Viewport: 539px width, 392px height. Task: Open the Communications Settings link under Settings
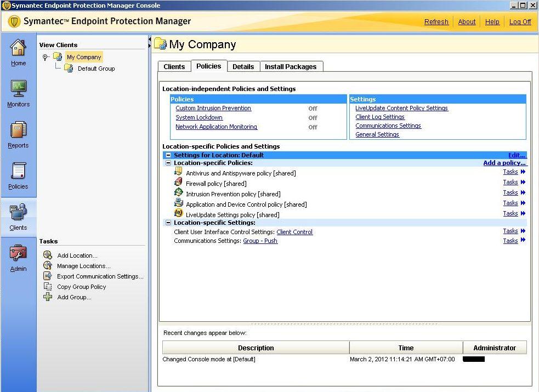click(x=388, y=126)
